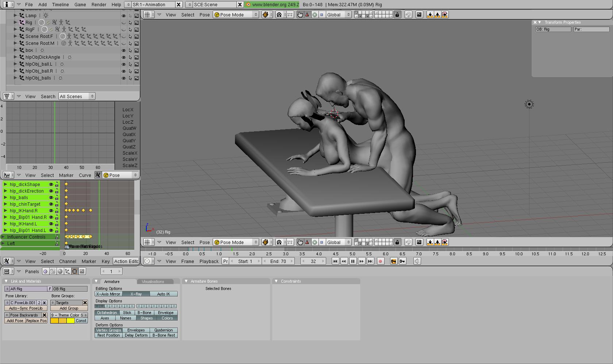Image resolution: width=613 pixels, height=364 pixels.
Task: Click the End: 70 frame field
Action: click(x=278, y=261)
